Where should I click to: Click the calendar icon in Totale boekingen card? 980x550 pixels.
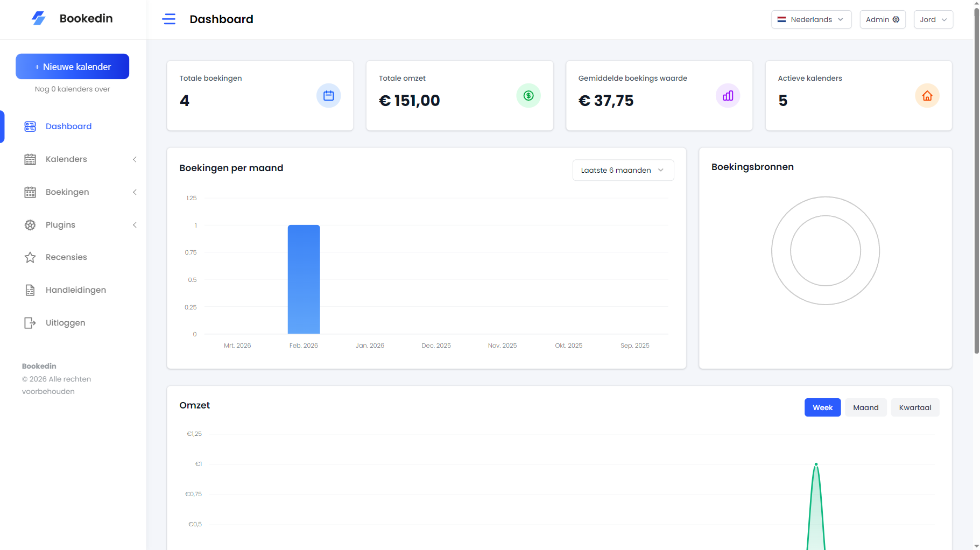pyautogui.click(x=328, y=96)
